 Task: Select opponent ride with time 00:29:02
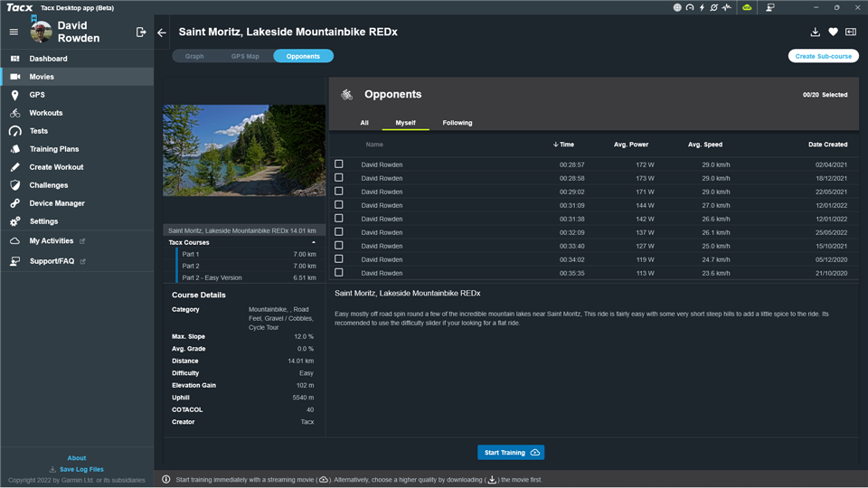[x=339, y=192]
